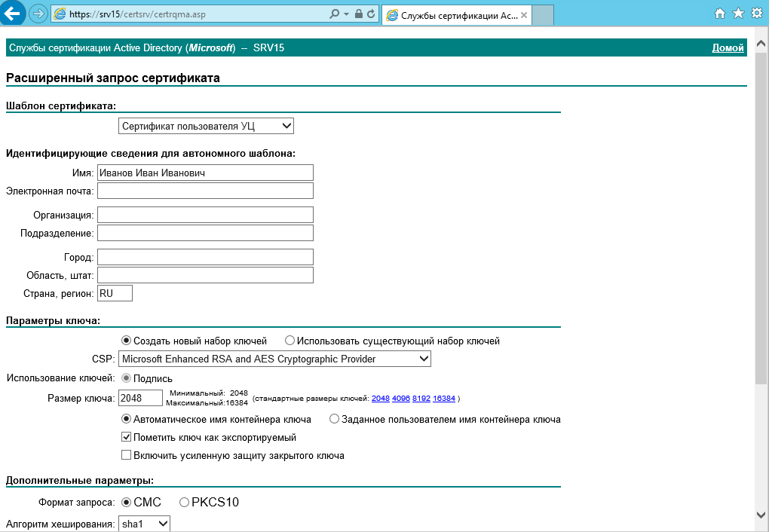Click the page scrollbar down arrow
Viewport: 769px width, 532px height.
[x=761, y=515]
